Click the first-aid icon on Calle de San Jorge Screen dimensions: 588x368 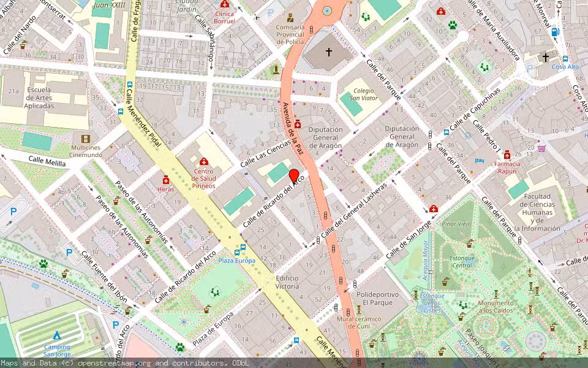pyautogui.click(x=433, y=210)
